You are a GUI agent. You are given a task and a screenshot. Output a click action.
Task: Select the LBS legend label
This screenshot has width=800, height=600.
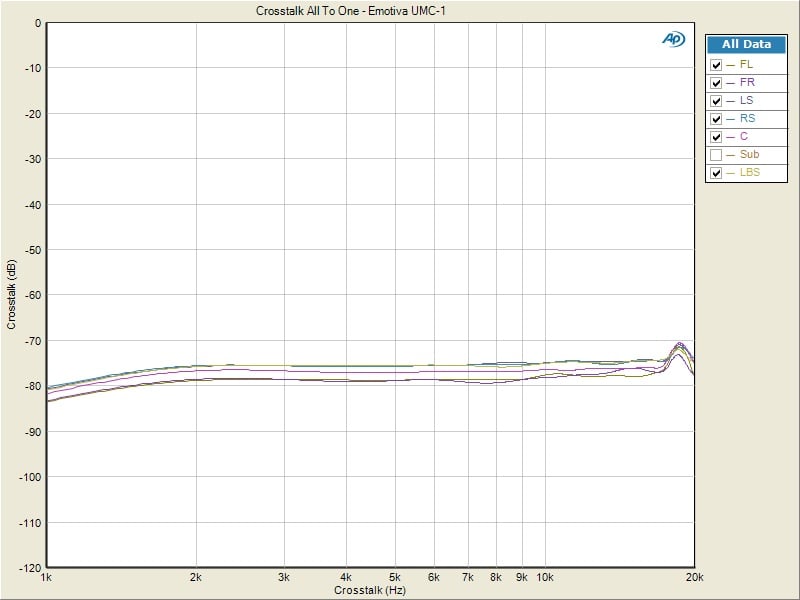[750, 172]
